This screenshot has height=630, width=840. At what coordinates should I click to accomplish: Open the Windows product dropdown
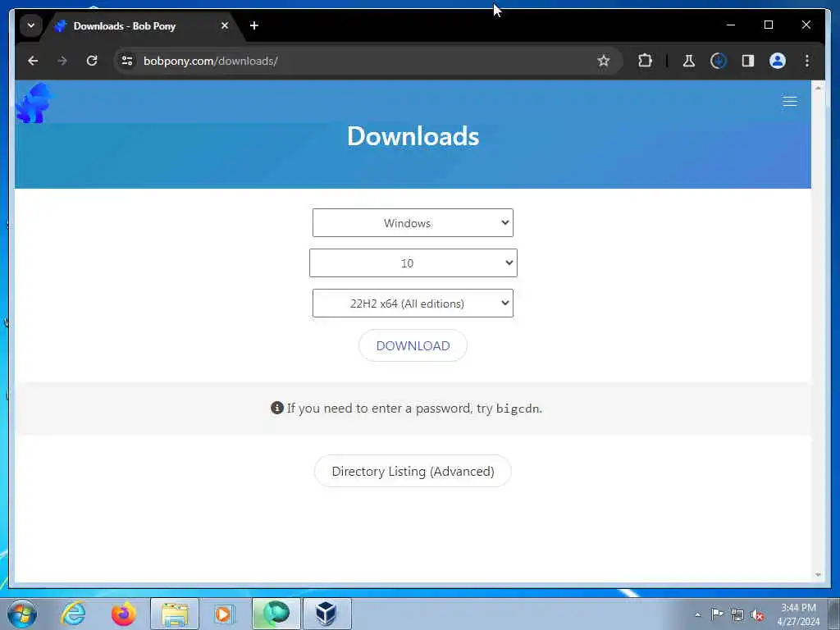point(413,223)
